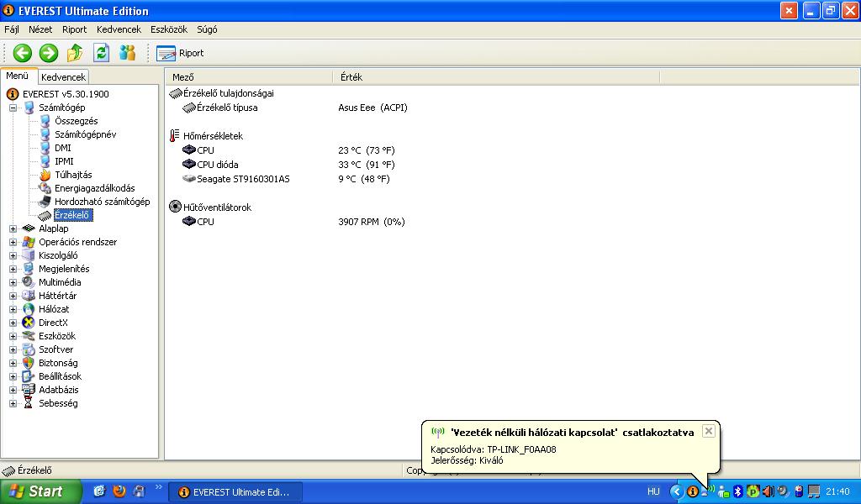Click the green Forward arrow toolbar icon

pos(48,53)
